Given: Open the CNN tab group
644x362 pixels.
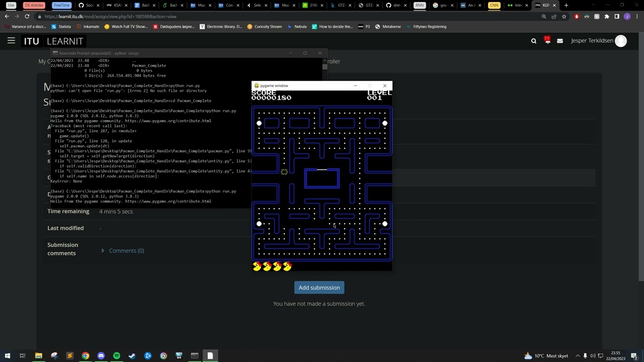Looking at the screenshot, I should click(494, 6).
